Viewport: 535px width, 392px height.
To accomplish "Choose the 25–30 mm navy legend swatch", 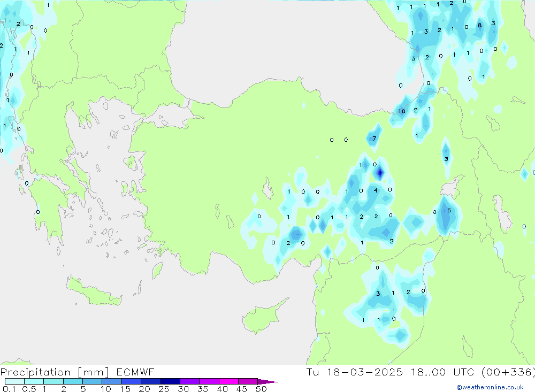I will [x=170, y=381].
